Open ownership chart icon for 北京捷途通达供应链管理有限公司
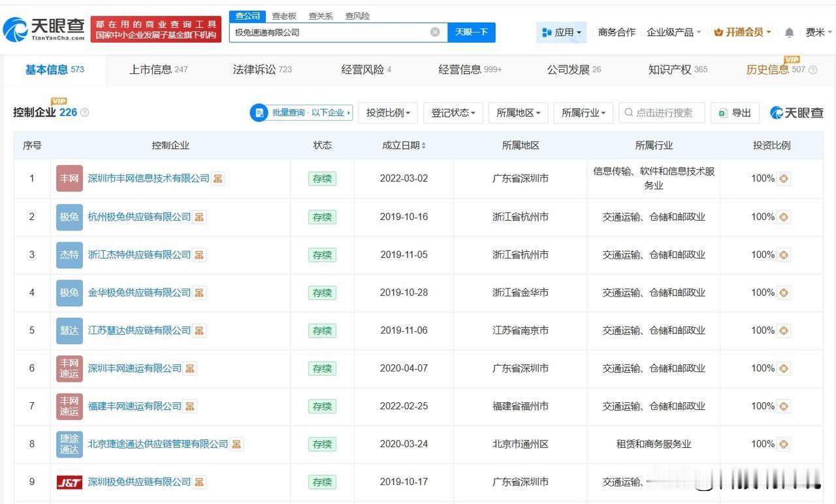The image size is (836, 504). tap(236, 444)
